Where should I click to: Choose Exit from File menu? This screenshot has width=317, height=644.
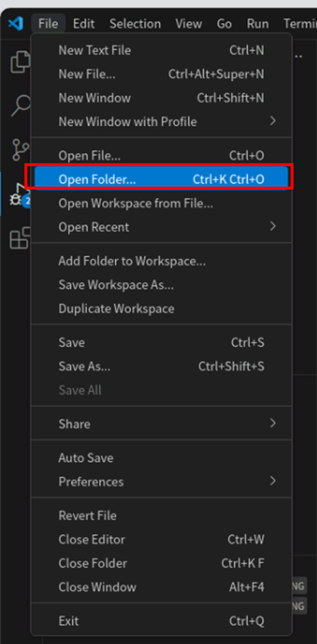coord(161,621)
